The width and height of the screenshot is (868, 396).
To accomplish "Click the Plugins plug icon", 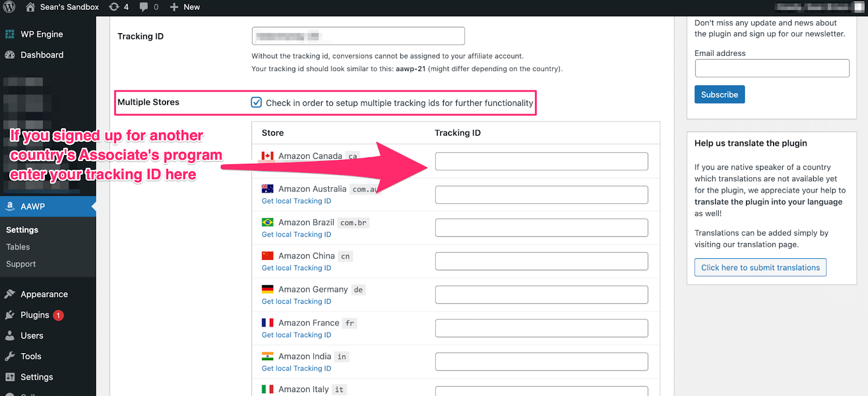I will (10, 315).
